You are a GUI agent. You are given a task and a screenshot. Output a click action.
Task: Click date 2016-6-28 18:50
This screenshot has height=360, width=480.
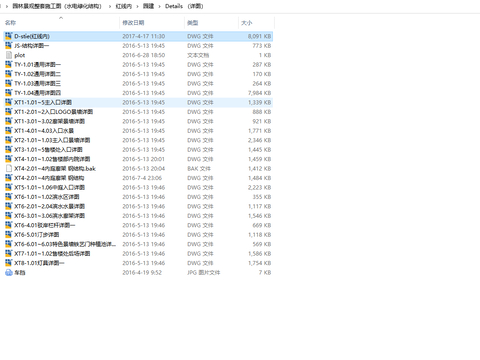pos(144,55)
